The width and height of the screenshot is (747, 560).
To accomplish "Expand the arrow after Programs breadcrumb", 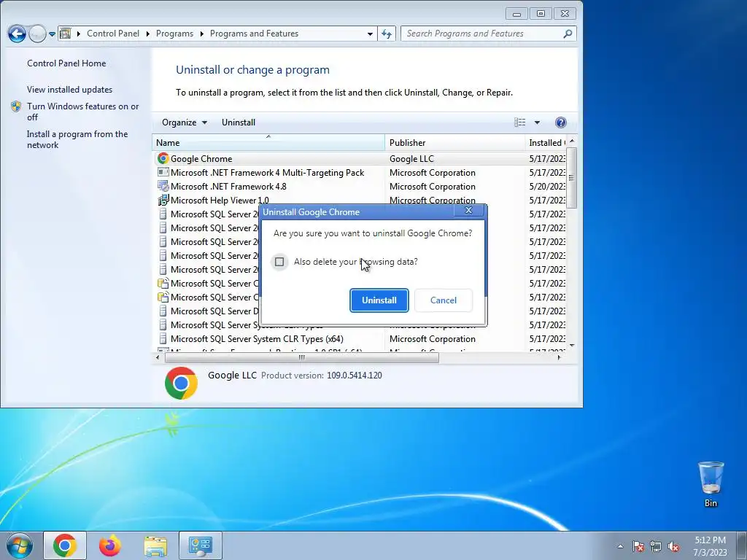I will [x=201, y=34].
